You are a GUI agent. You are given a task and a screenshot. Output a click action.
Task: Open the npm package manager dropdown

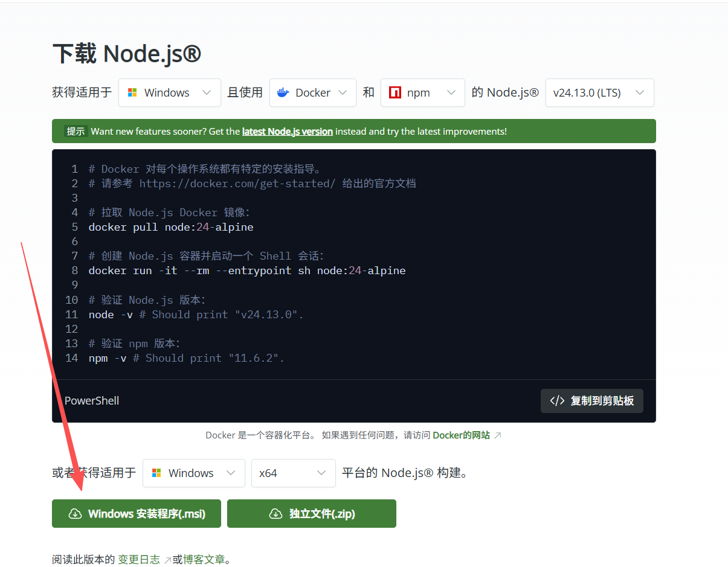[x=423, y=92]
